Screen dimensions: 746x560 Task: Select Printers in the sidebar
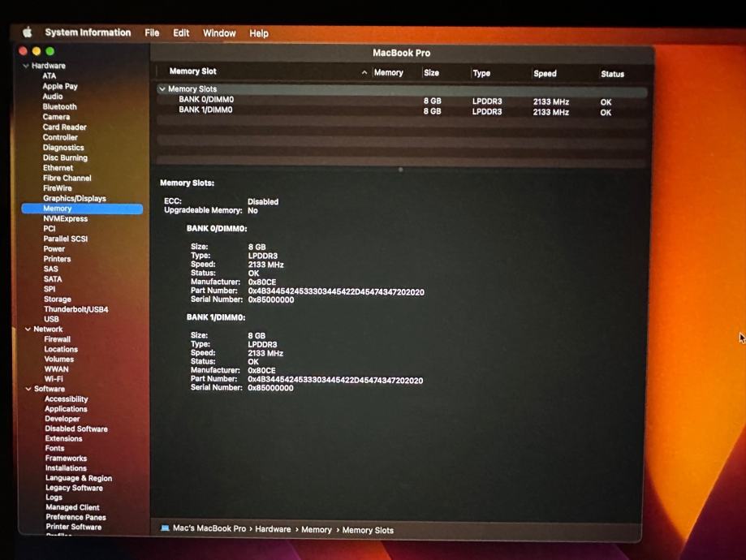[57, 259]
